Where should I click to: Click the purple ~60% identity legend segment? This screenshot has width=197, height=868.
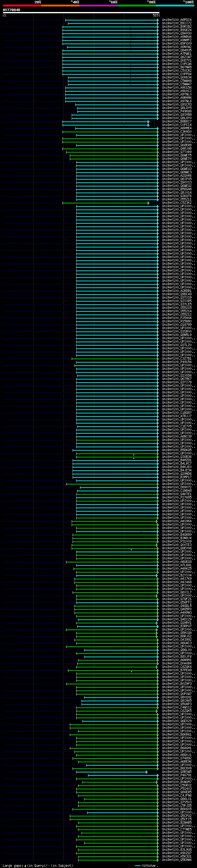click(99, 6)
